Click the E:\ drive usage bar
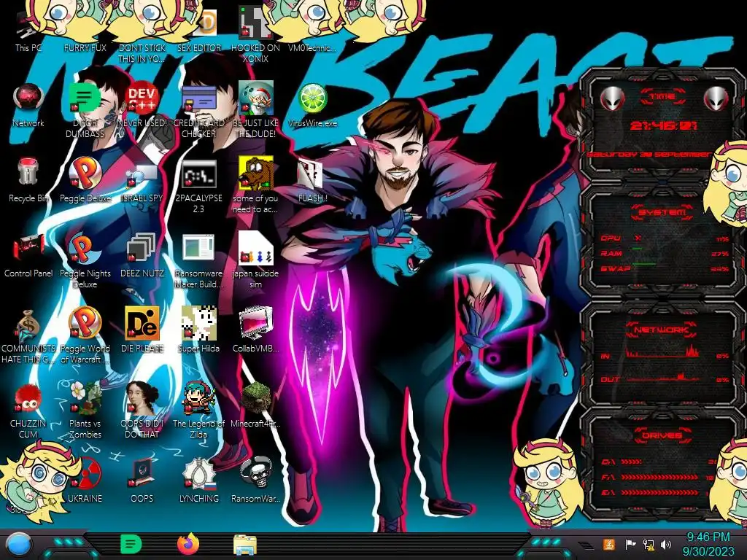747x560 pixels. point(660,492)
